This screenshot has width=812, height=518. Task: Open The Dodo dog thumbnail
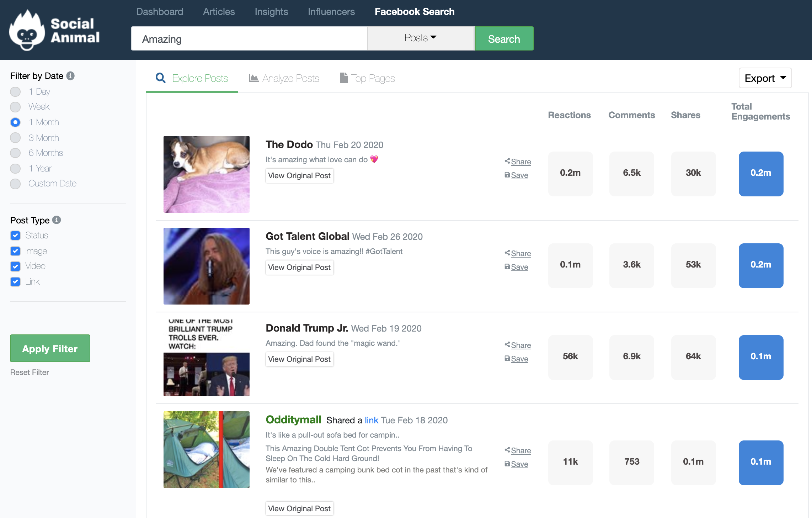(207, 174)
